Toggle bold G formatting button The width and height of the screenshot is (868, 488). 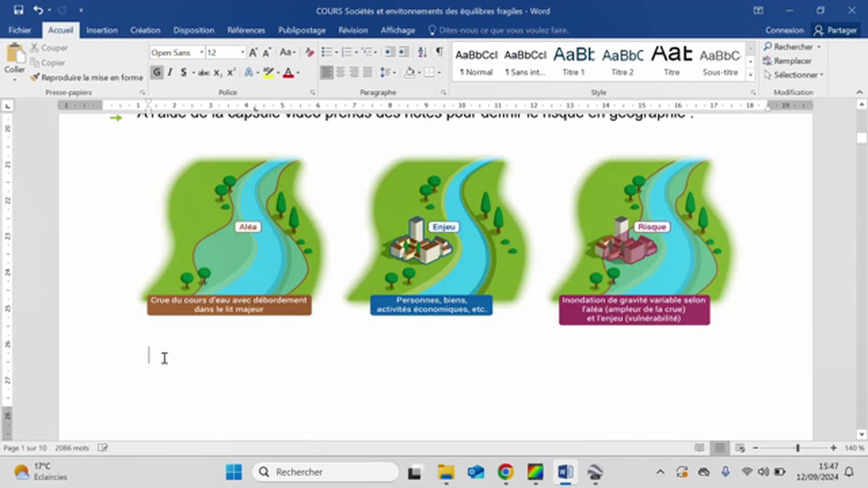(157, 73)
